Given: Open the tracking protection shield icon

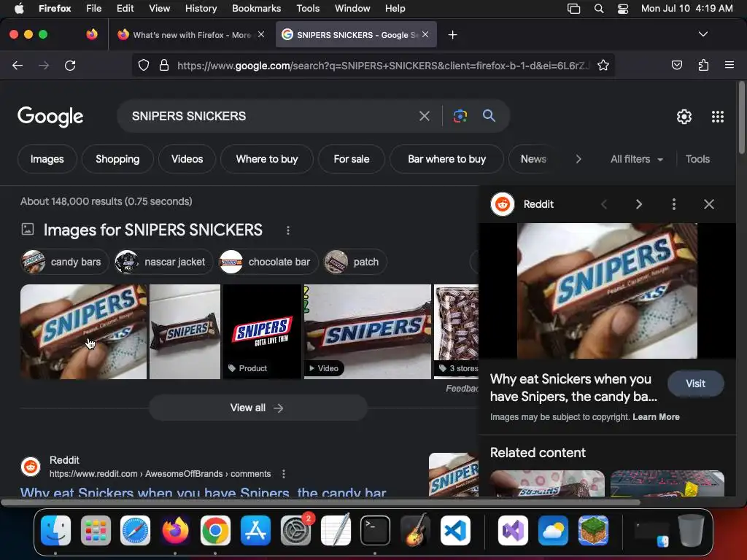Looking at the screenshot, I should [x=144, y=65].
